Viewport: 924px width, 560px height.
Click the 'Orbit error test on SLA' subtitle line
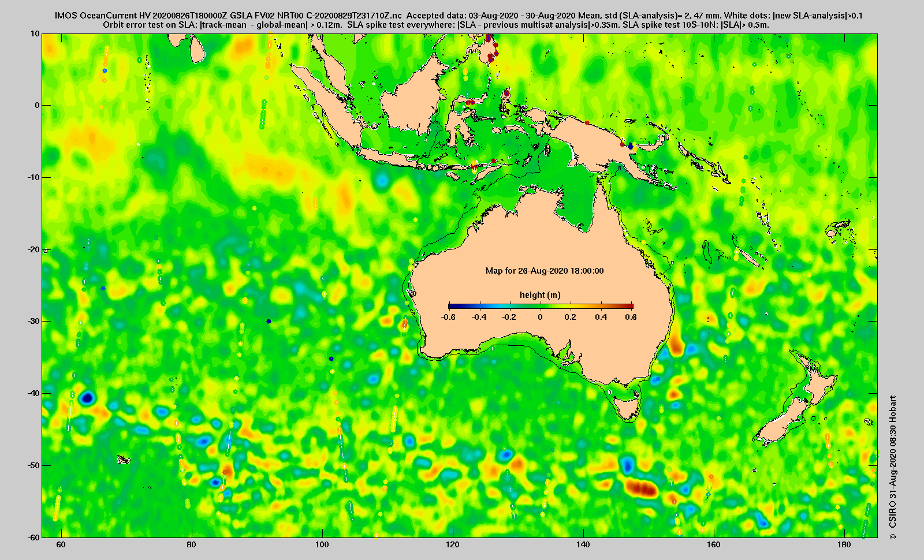click(436, 25)
